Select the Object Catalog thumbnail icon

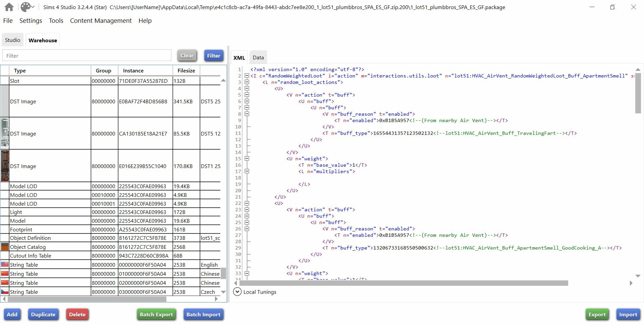pyautogui.click(x=5, y=247)
